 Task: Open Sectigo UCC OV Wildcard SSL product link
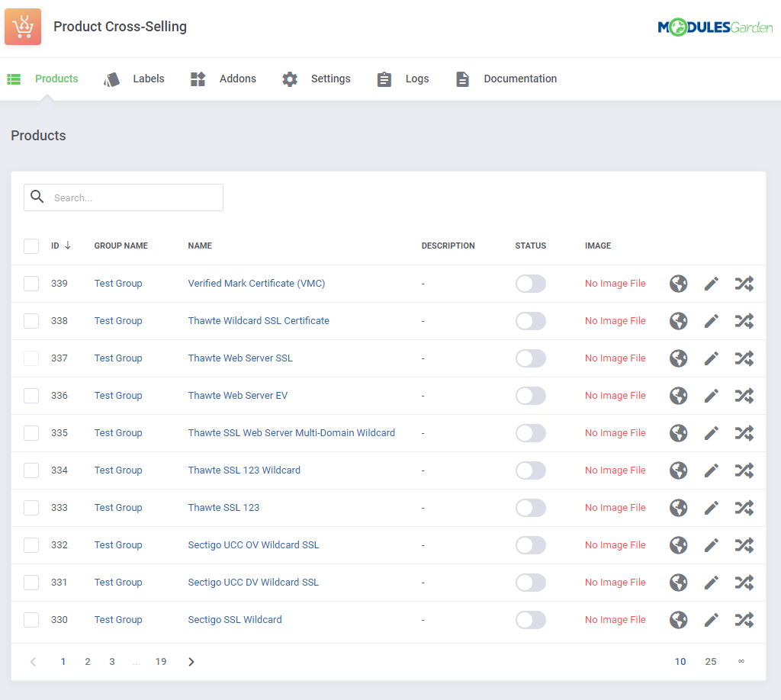(x=253, y=545)
